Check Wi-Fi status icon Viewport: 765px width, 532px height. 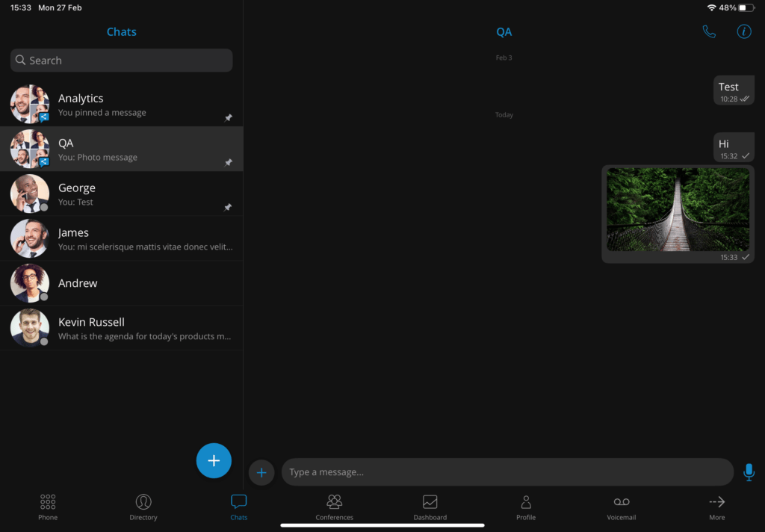coord(711,7)
